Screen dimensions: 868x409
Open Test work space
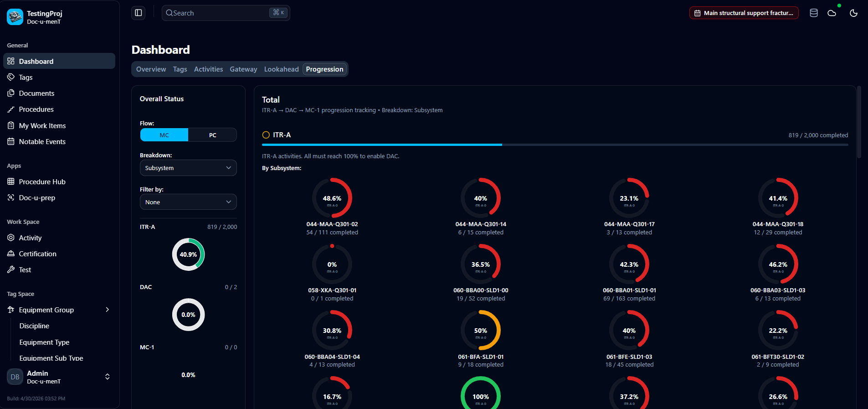pyautogui.click(x=59, y=270)
